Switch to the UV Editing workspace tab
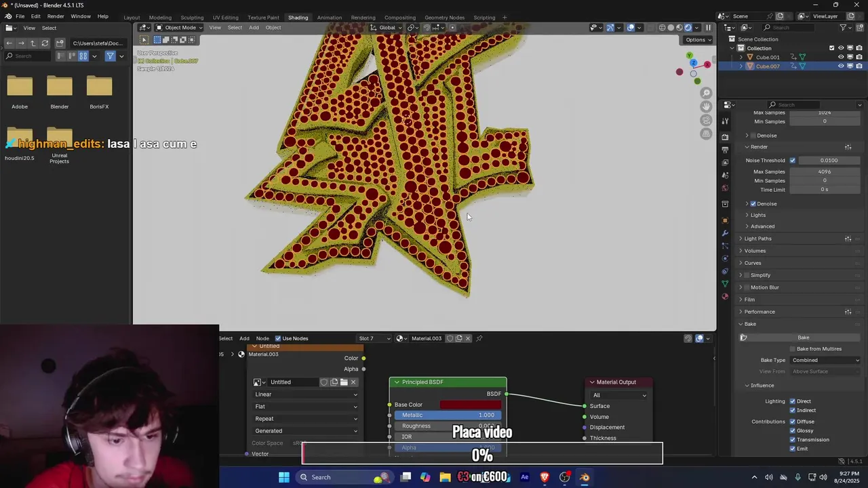The height and width of the screenshot is (488, 868). pos(225,17)
